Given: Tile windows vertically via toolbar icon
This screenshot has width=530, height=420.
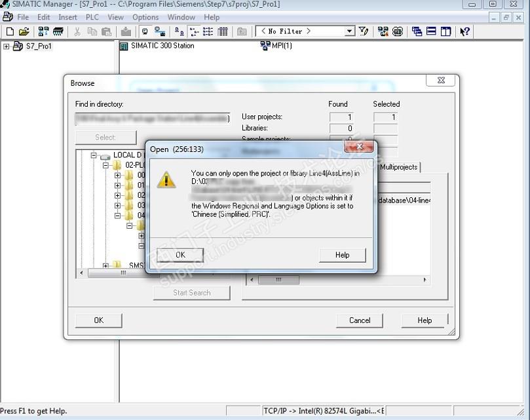Looking at the screenshot, I should [446, 32].
